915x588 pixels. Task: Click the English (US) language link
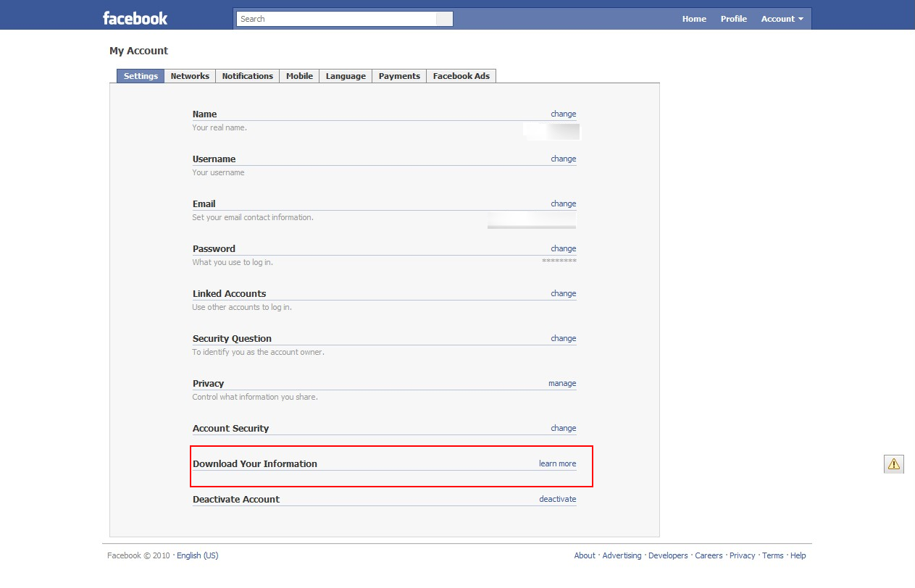pyautogui.click(x=197, y=555)
